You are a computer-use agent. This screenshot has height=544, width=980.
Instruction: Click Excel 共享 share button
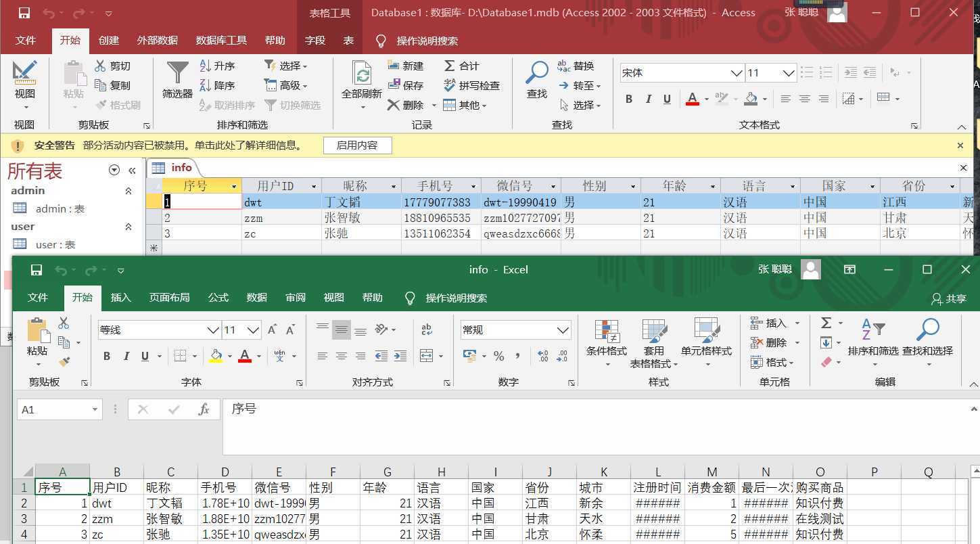pos(949,298)
